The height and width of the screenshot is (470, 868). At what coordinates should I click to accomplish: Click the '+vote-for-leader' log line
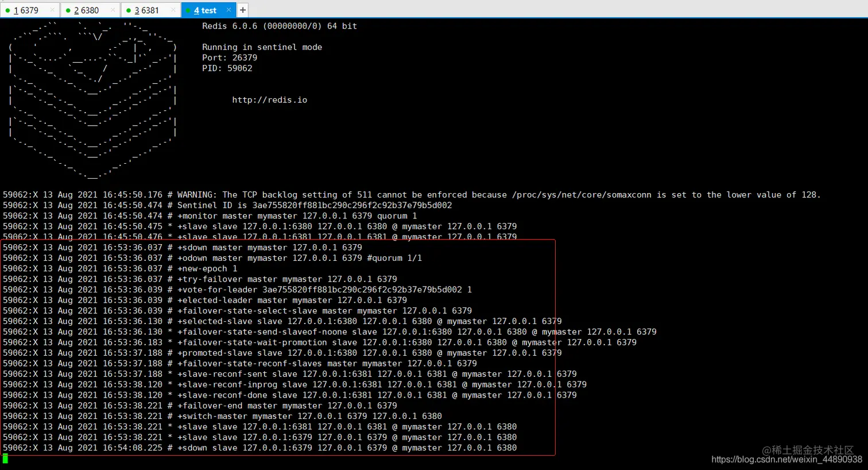point(237,290)
